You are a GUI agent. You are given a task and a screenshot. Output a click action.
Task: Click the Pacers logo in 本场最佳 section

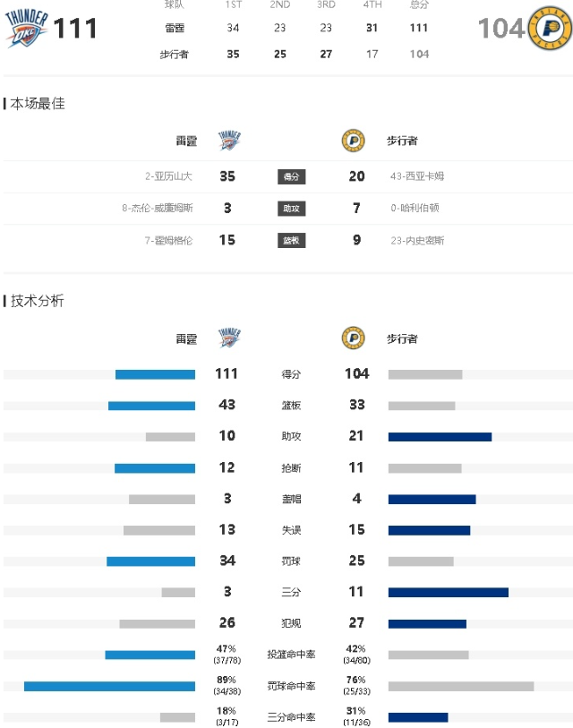[x=353, y=141]
